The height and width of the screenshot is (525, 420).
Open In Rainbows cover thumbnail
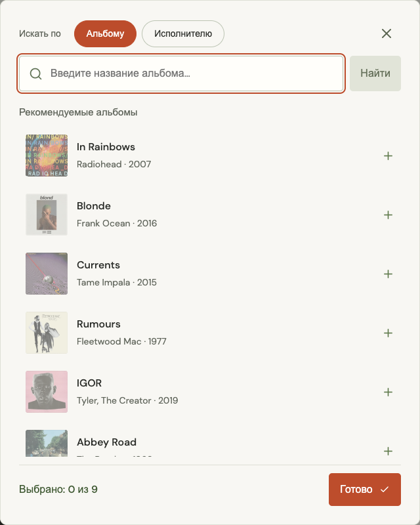coord(47,156)
